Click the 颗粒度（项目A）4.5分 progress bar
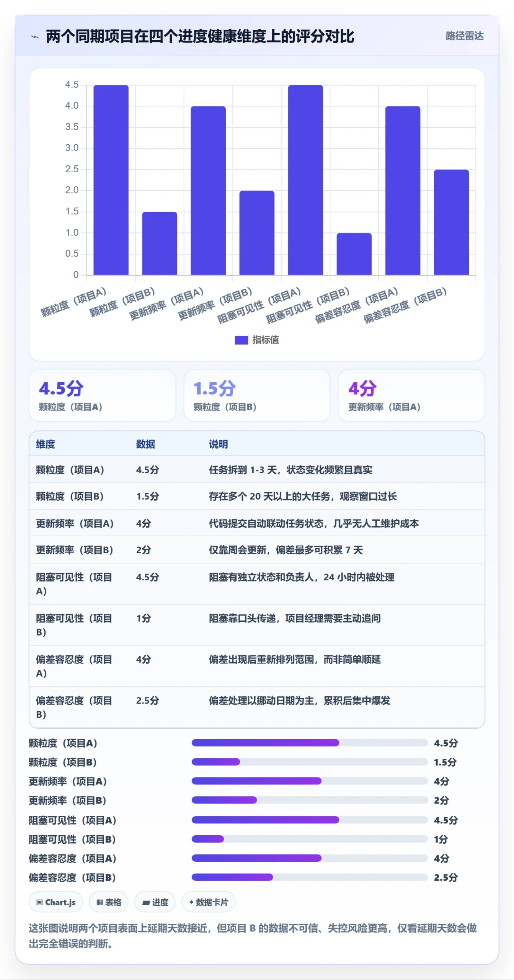The image size is (514, 980). [x=310, y=743]
